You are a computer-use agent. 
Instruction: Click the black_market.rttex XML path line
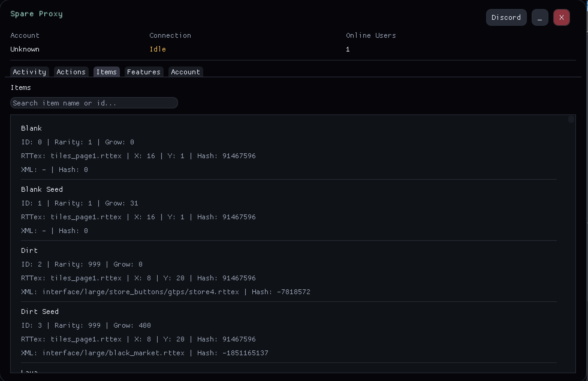[x=113, y=353]
